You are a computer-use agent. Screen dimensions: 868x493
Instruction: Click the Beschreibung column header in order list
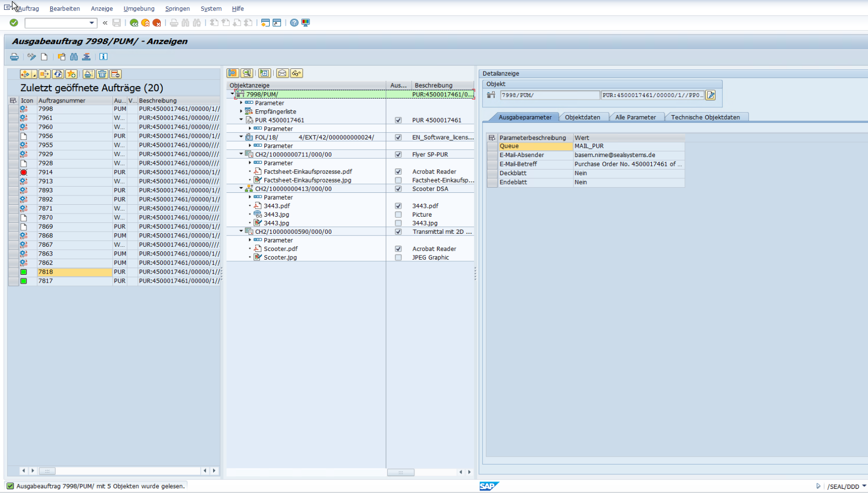click(x=179, y=101)
